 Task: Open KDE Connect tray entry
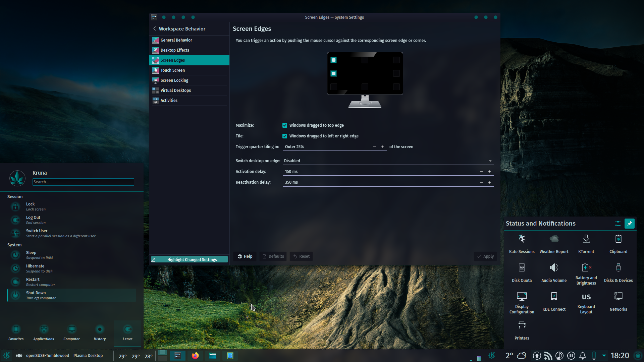(x=554, y=302)
